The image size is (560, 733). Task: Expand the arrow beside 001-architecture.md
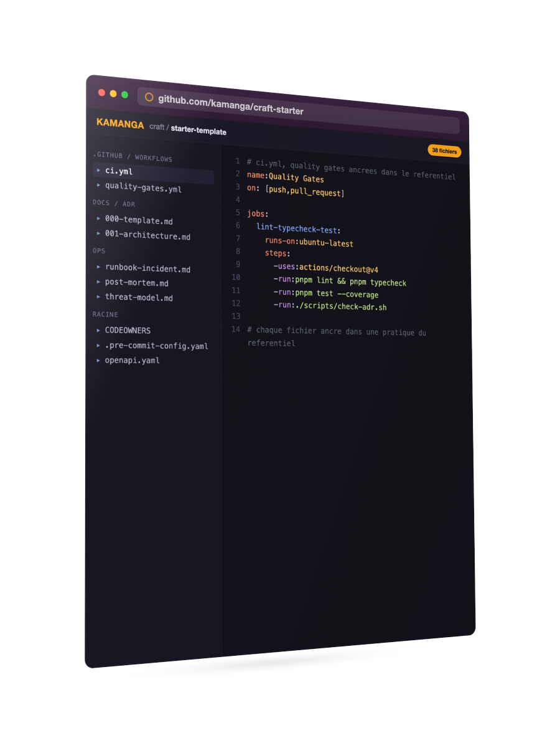[98, 233]
